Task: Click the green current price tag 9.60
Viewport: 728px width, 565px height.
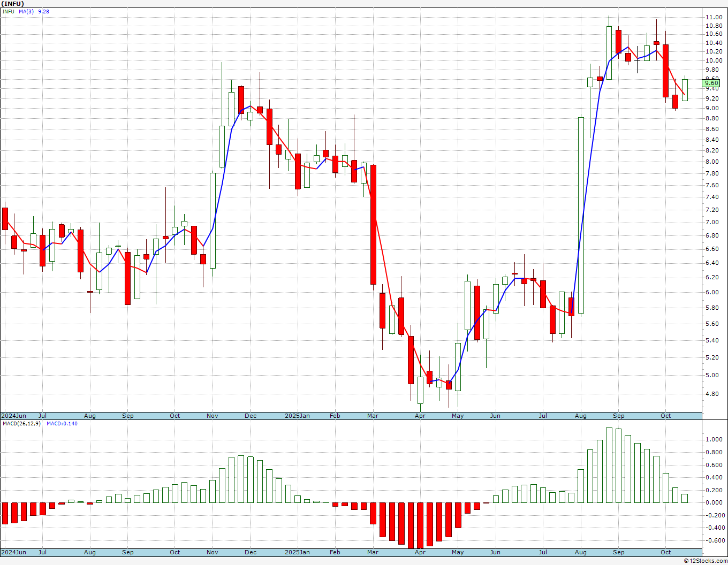Action: (x=711, y=83)
